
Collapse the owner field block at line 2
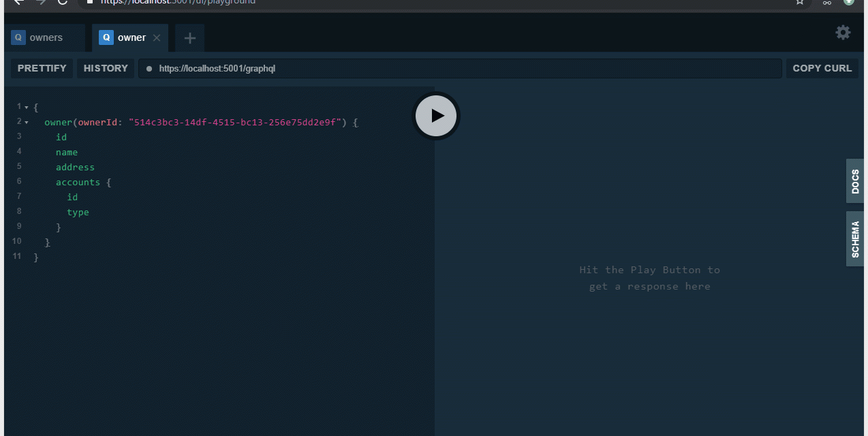tap(27, 123)
